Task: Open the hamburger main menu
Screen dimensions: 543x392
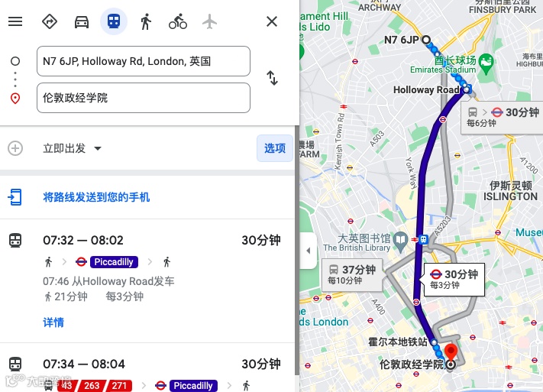Action: (15, 21)
